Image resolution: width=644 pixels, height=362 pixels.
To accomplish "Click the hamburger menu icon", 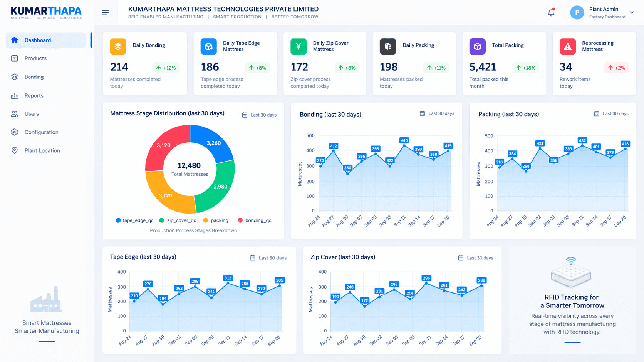I will [105, 13].
